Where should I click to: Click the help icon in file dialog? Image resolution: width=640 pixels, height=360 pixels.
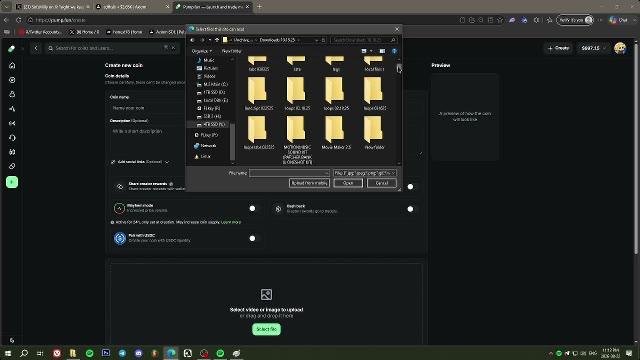click(394, 51)
